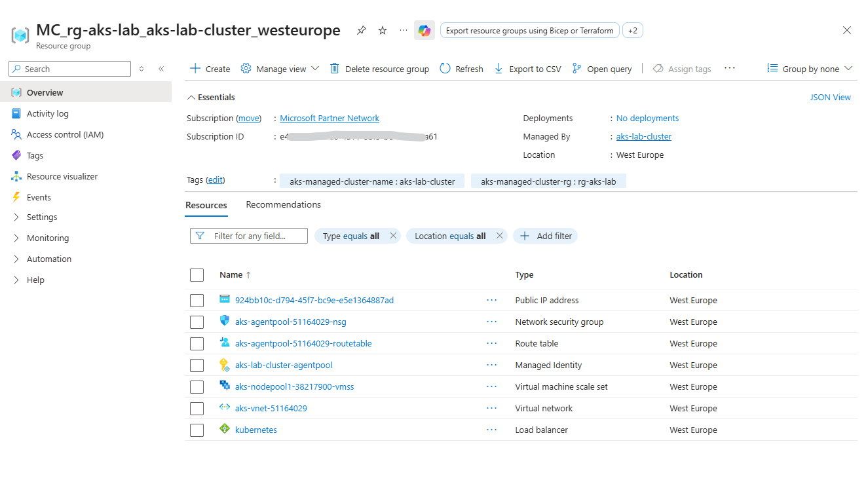Select the aks-vnet-51164029 row checkbox
868x503 pixels.
click(x=197, y=409)
